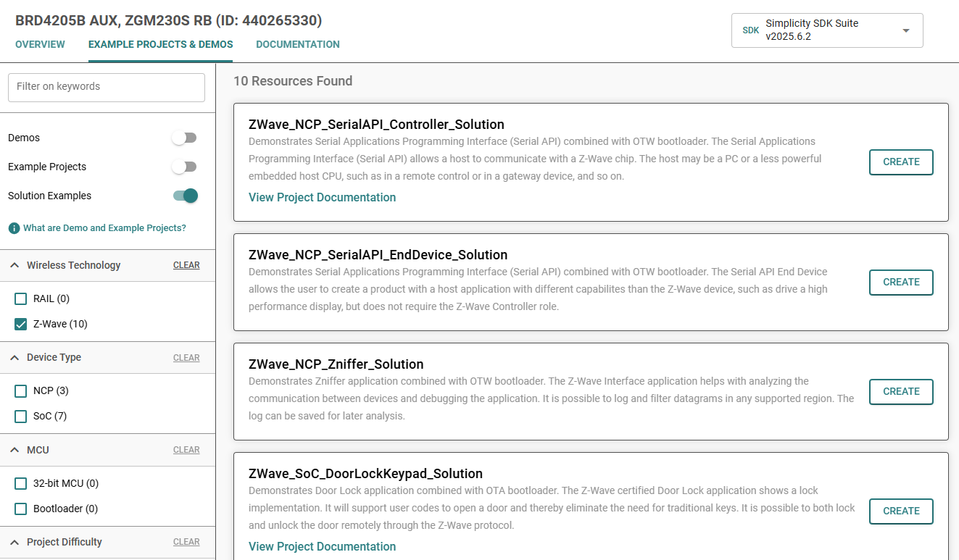This screenshot has width=959, height=560.
Task: Enable the Demos toggle
Action: (184, 137)
